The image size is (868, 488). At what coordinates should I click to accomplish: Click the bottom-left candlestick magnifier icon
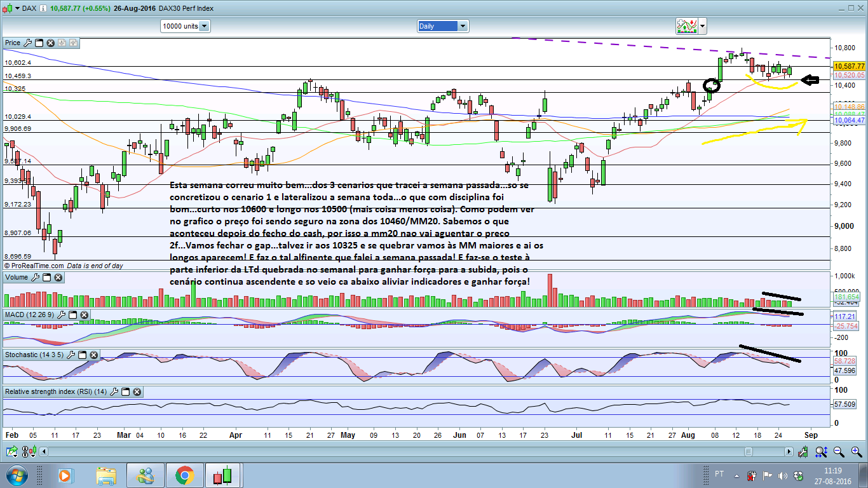[28, 452]
